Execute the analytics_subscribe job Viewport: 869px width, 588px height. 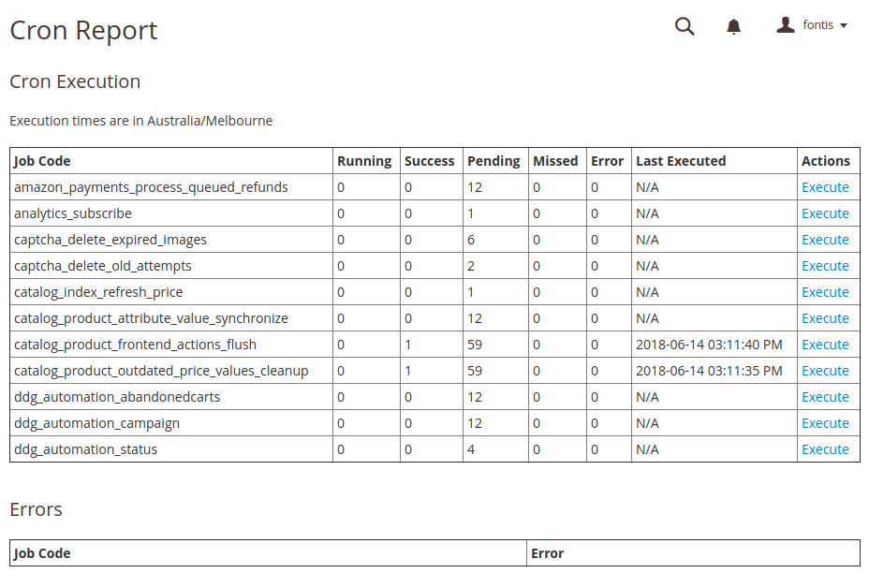825,213
